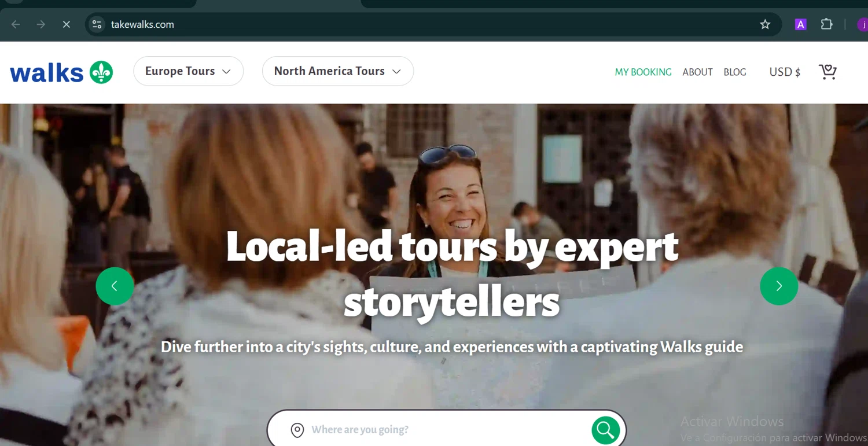Click the browser back arrow
The image size is (868, 446).
pyautogui.click(x=16, y=24)
